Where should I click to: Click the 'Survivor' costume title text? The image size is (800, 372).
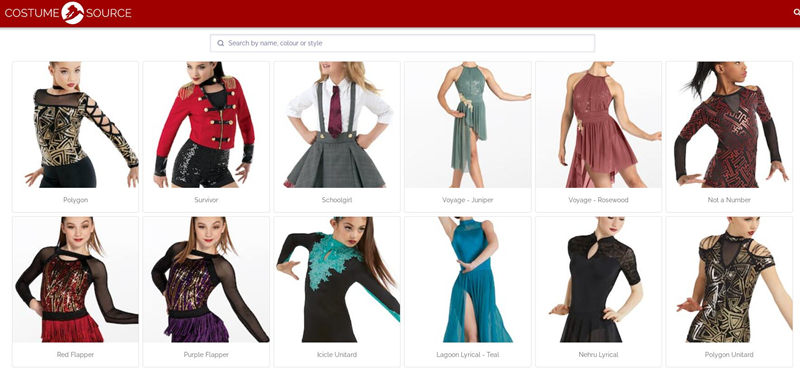pyautogui.click(x=206, y=200)
